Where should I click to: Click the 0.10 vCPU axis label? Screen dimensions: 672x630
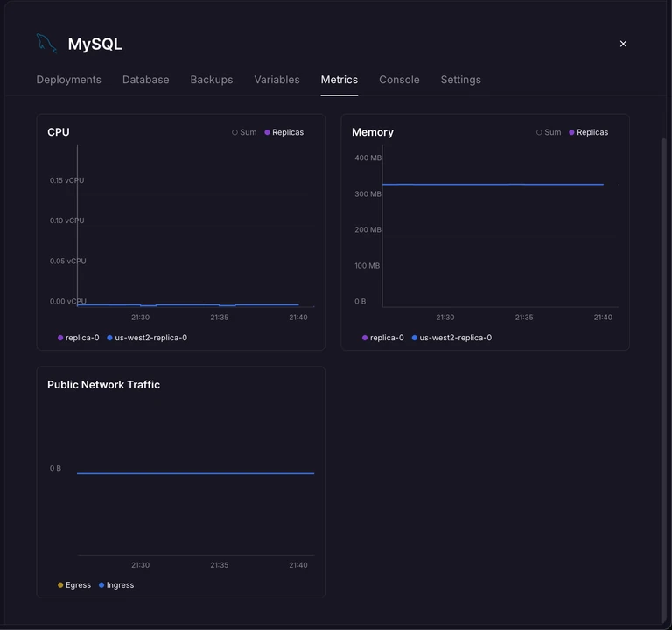click(66, 220)
